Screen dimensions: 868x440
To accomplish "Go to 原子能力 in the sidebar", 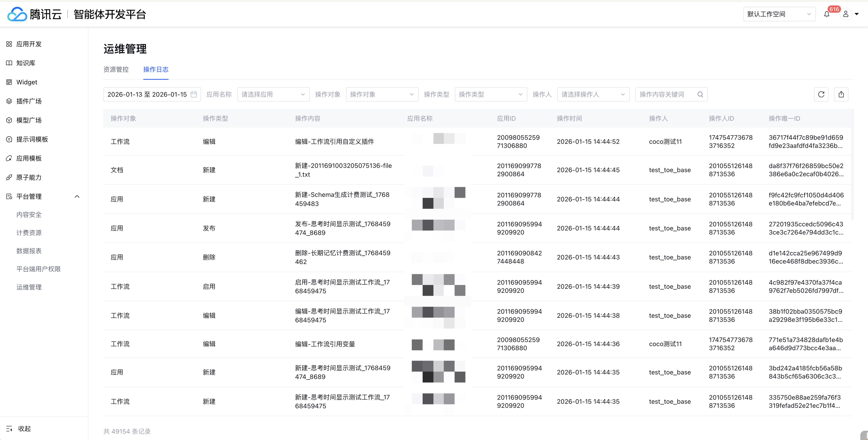I will tap(29, 177).
